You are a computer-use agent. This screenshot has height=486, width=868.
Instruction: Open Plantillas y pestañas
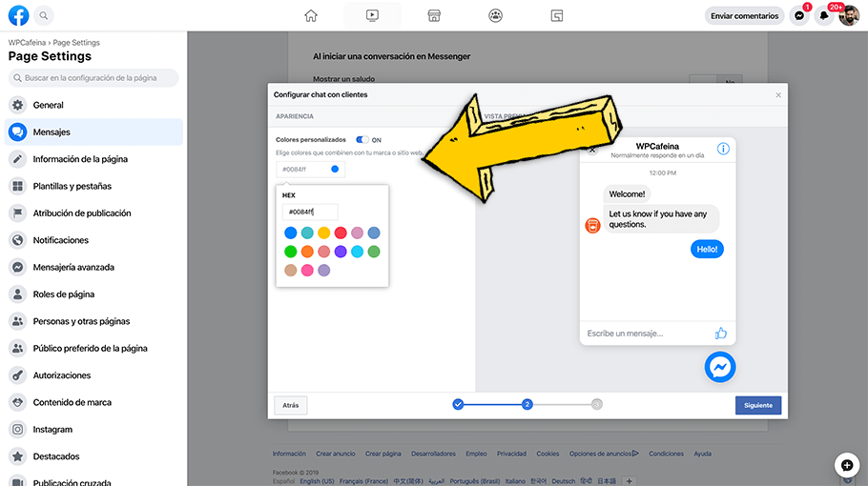pyautogui.click(x=93, y=187)
